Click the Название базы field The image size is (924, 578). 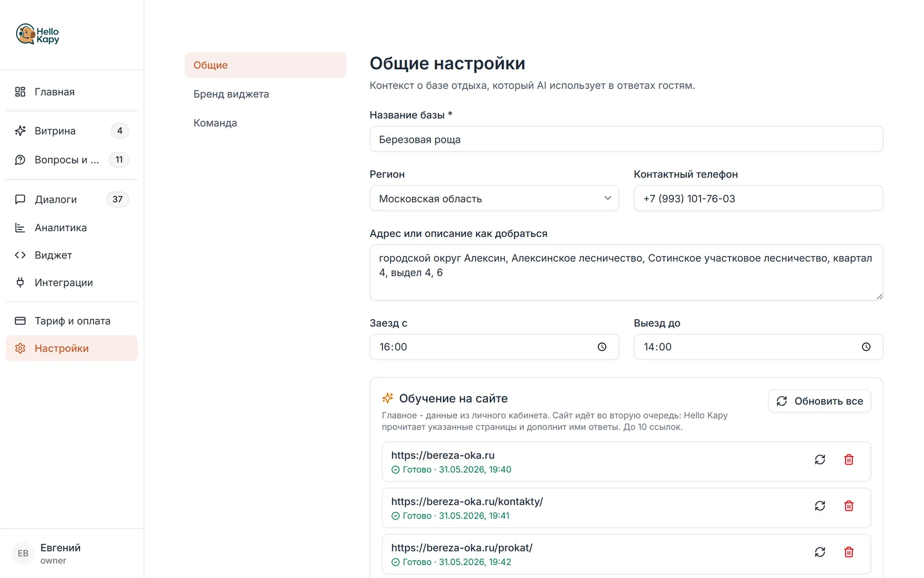627,139
